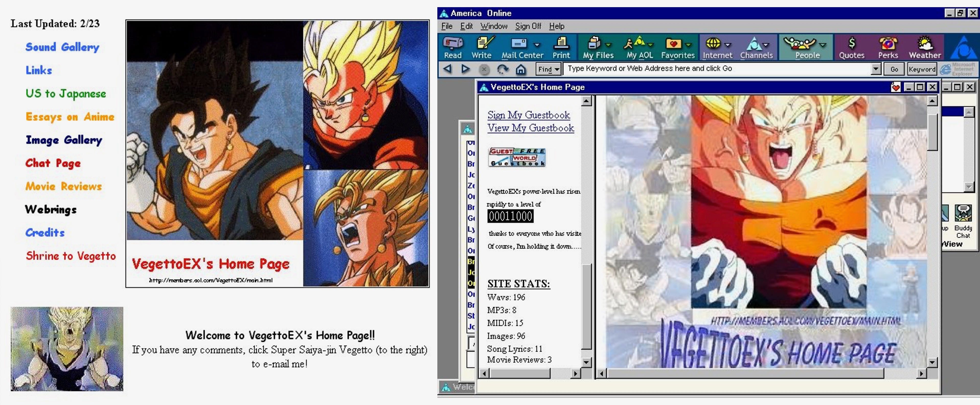Image resolution: width=980 pixels, height=405 pixels.
Task: Open the Quotes dollar icon
Action: pos(851,48)
